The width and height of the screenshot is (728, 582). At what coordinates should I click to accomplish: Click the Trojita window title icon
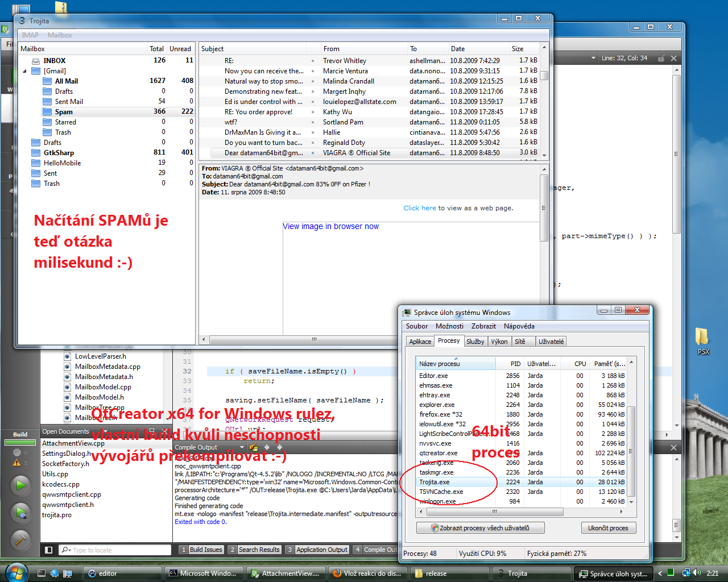pyautogui.click(x=22, y=20)
